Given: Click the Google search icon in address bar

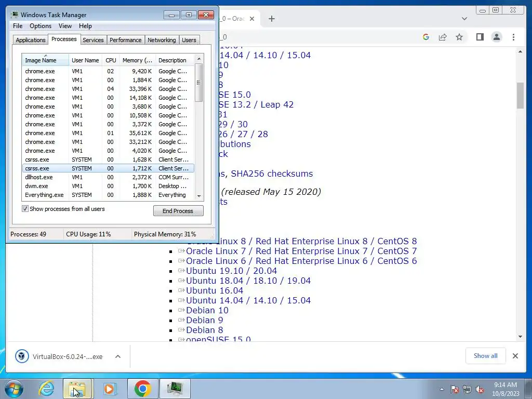Looking at the screenshot, I should coord(426,37).
